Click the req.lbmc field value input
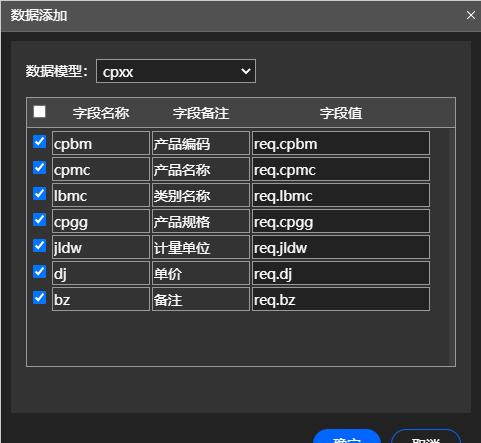The height and width of the screenshot is (443, 481). click(341, 195)
